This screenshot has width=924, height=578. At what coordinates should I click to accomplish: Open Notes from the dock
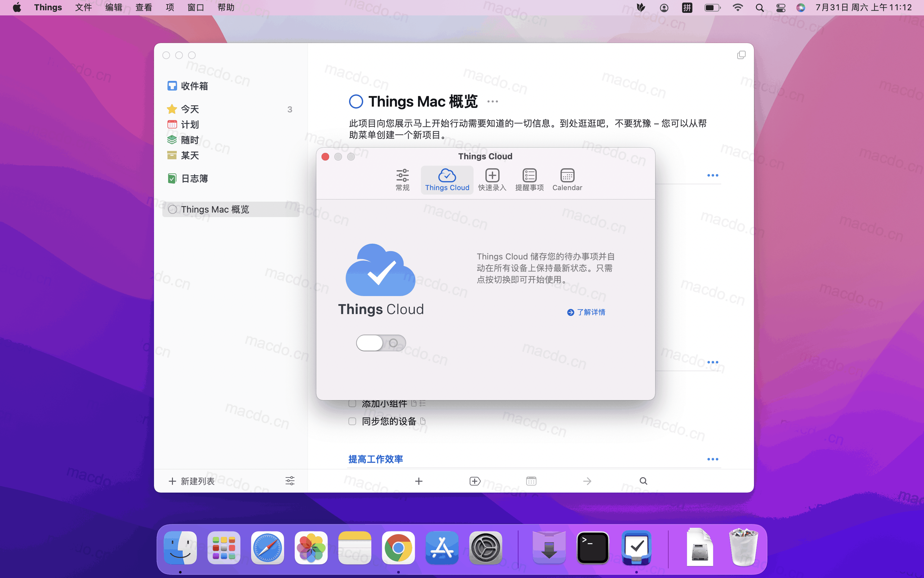pos(355,548)
